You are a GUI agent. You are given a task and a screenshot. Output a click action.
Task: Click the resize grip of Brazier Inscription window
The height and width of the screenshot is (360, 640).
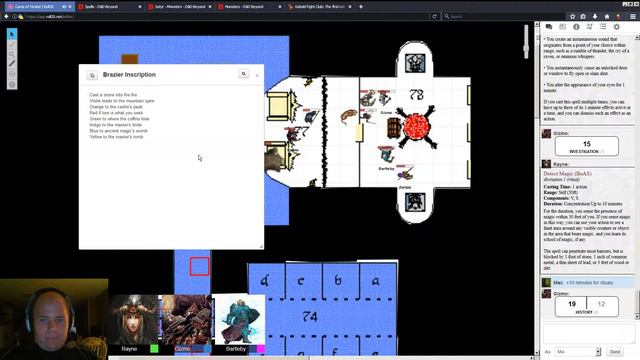coord(261,246)
